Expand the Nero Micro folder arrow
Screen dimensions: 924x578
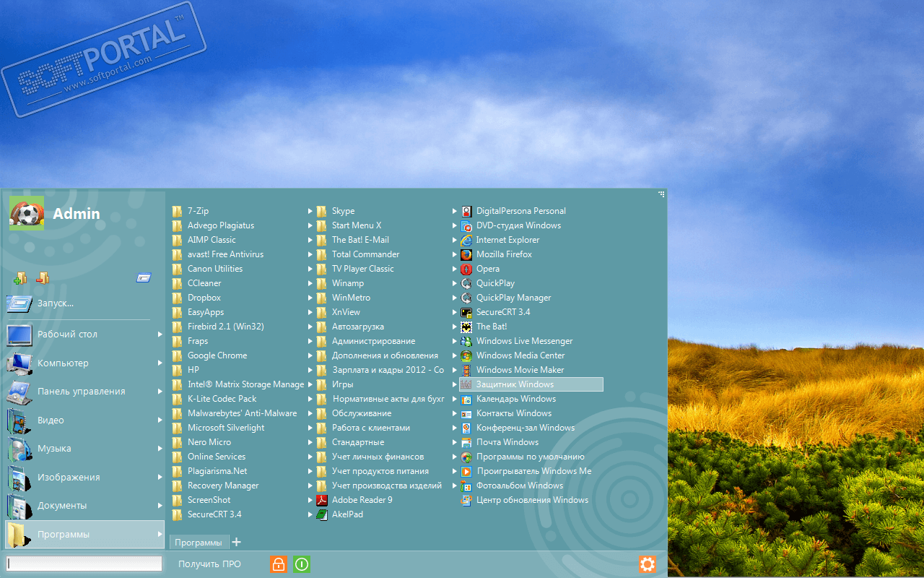[310, 442]
